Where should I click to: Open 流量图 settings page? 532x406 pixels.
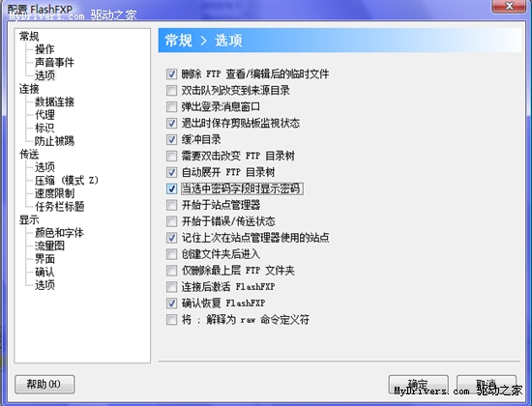(49, 246)
